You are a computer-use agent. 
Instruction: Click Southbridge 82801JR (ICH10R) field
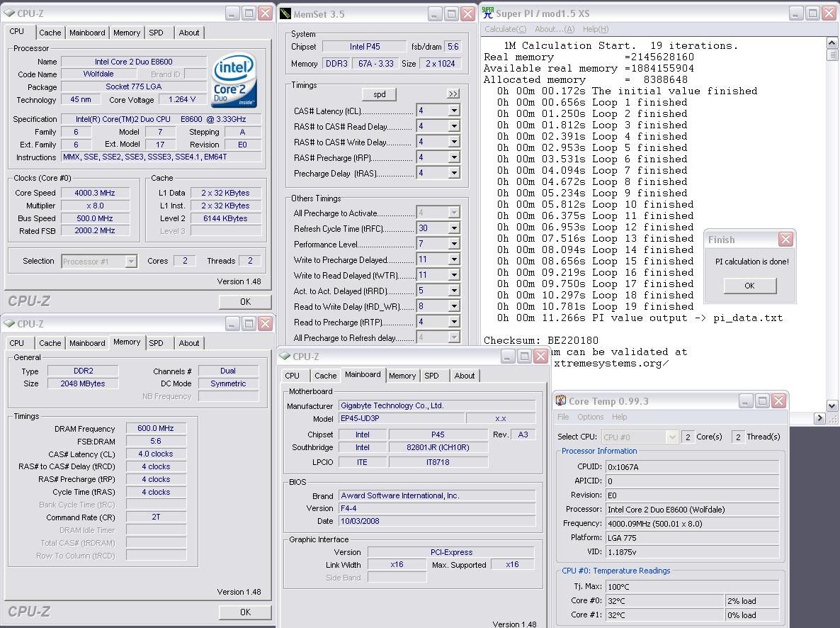(438, 447)
